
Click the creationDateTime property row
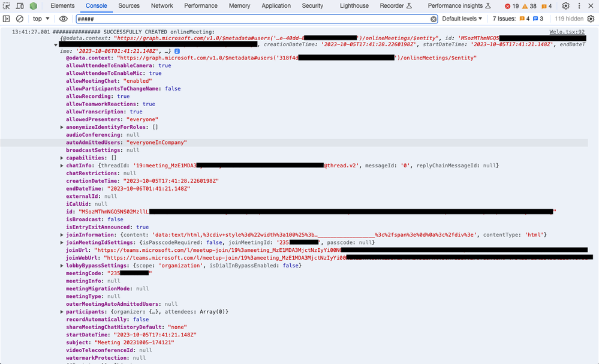coord(143,181)
